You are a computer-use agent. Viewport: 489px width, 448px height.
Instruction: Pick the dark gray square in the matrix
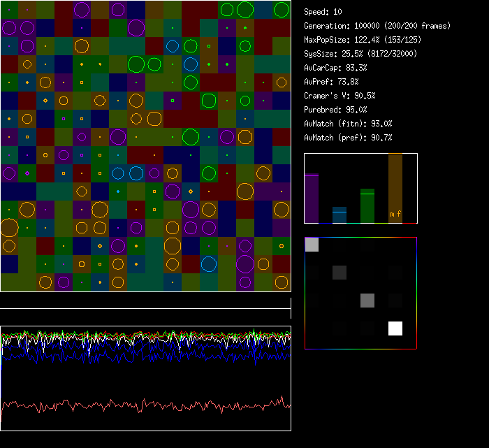click(x=340, y=273)
